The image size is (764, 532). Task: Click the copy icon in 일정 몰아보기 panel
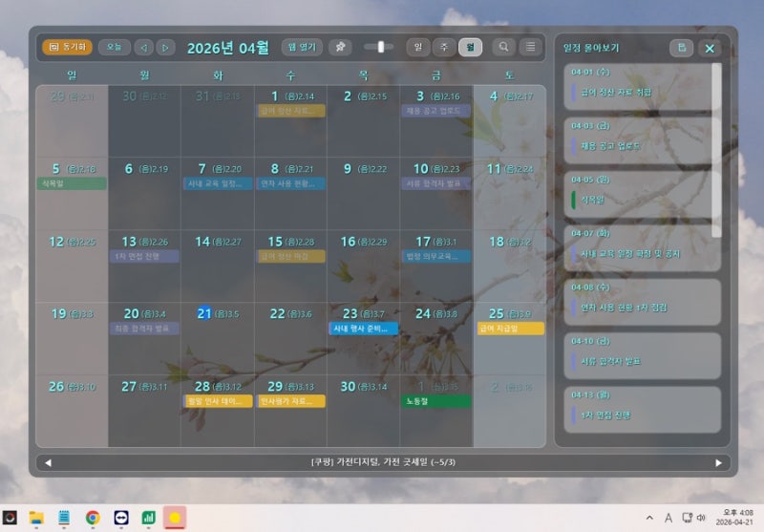pos(682,48)
